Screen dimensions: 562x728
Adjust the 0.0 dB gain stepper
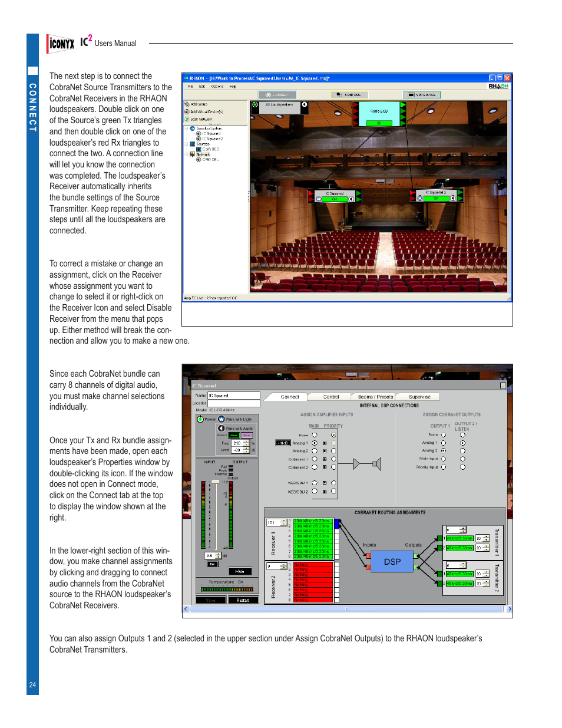tap(218, 555)
